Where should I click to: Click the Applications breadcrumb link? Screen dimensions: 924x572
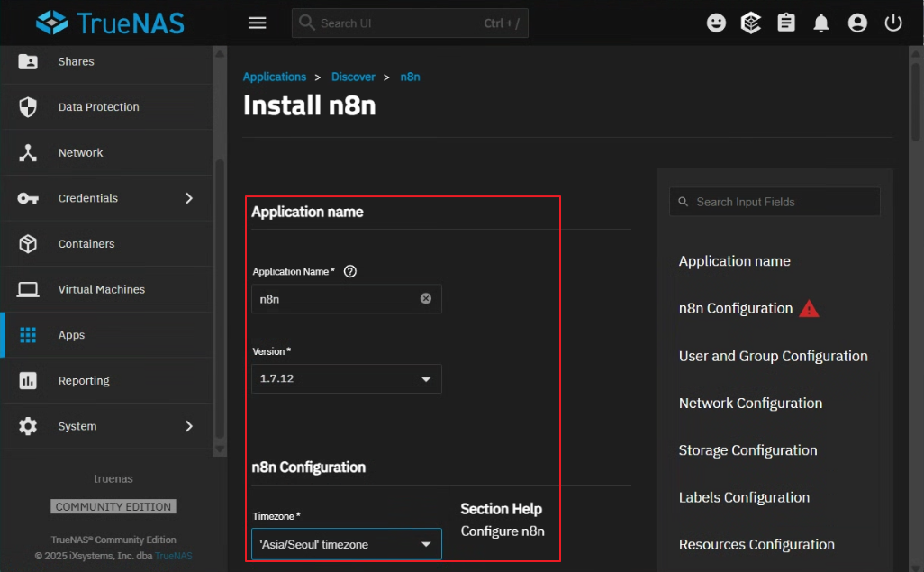tap(275, 77)
